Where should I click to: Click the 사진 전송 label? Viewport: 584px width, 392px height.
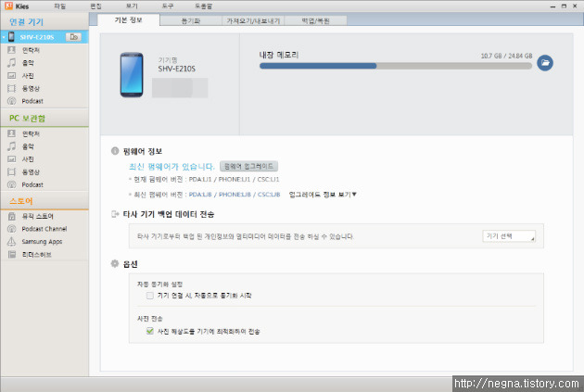click(x=150, y=319)
